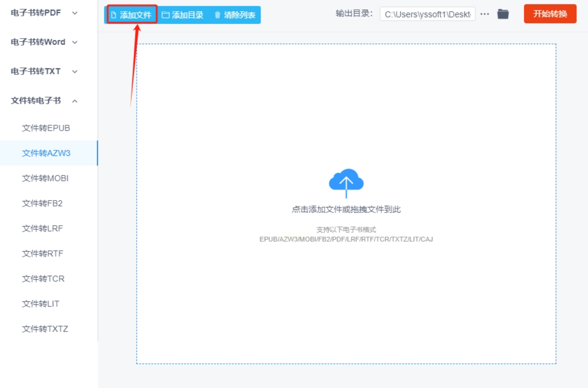
Task: Click the Clear List (清除列表) trash icon
Action: click(x=217, y=15)
